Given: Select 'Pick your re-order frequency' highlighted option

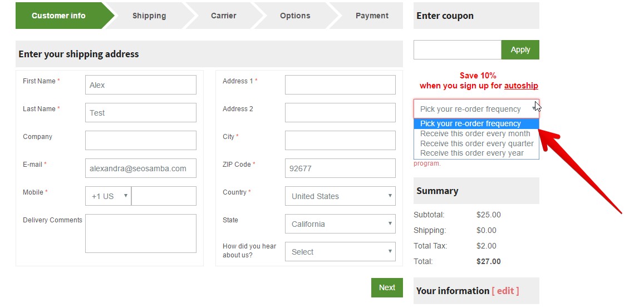Looking at the screenshot, I should coord(476,124).
